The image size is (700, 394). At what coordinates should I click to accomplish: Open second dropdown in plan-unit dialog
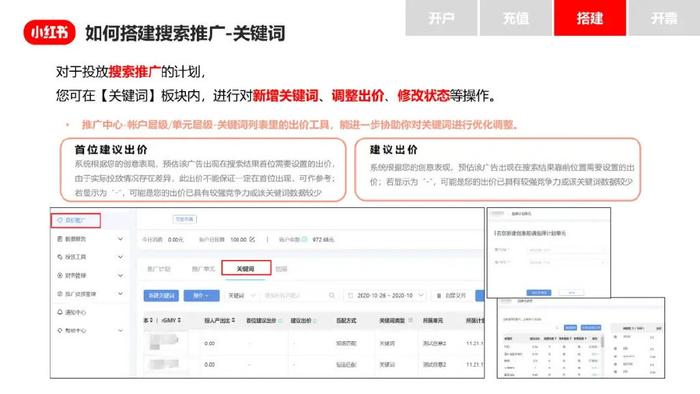point(567,262)
